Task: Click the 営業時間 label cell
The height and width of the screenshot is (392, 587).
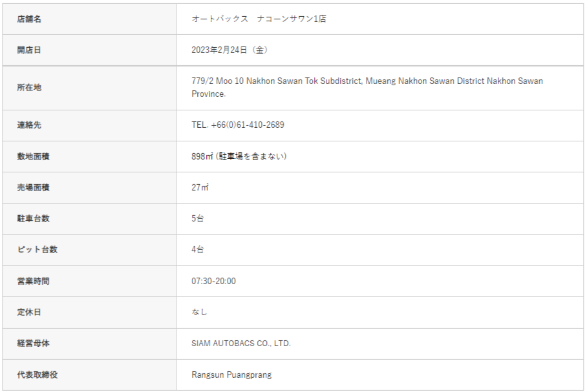Action: pos(33,281)
